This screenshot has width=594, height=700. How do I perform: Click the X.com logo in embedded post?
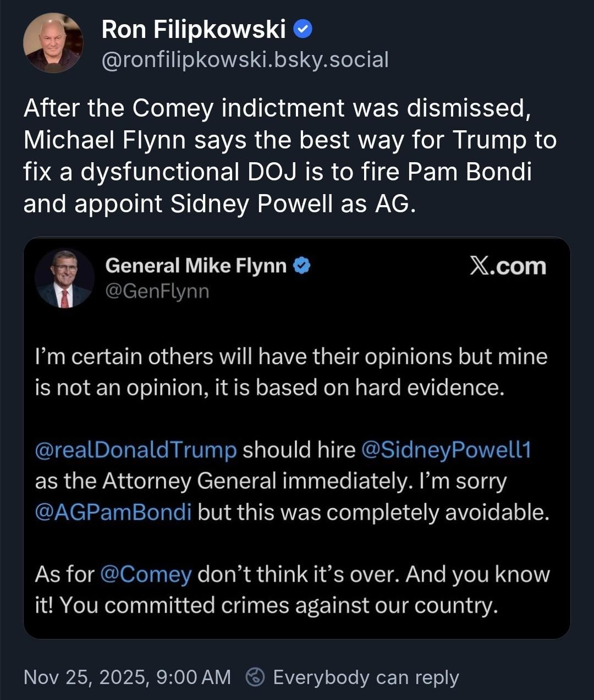508,267
